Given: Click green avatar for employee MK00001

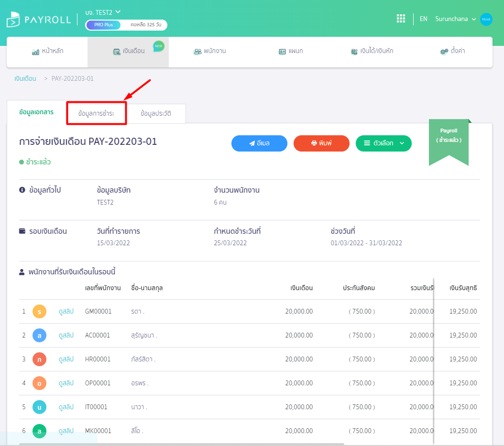Looking at the screenshot, I should tap(39, 431).
